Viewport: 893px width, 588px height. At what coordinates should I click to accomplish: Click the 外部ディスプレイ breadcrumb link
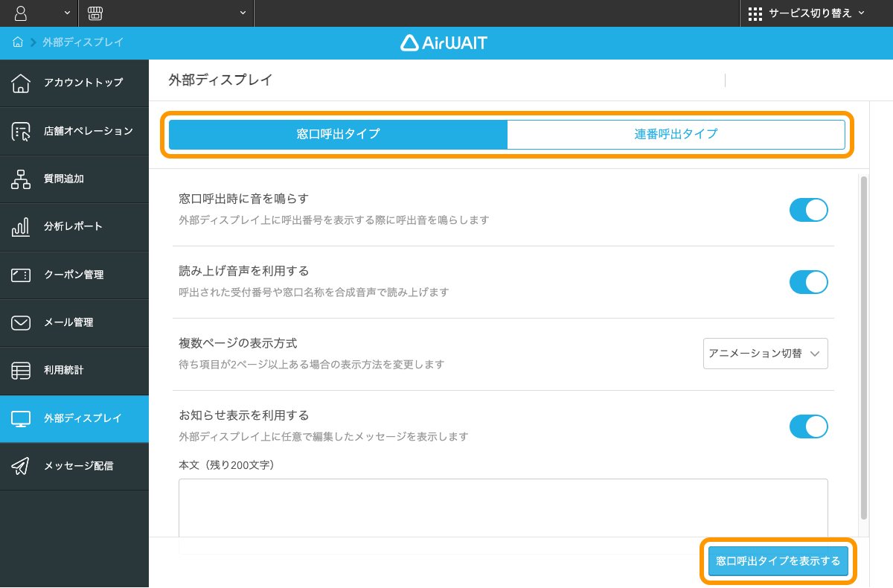[83, 42]
